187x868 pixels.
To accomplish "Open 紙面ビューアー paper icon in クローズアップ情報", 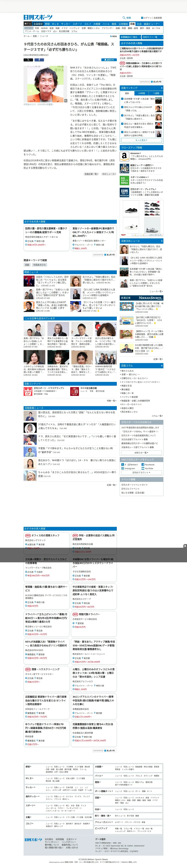I will click(124, 168).
